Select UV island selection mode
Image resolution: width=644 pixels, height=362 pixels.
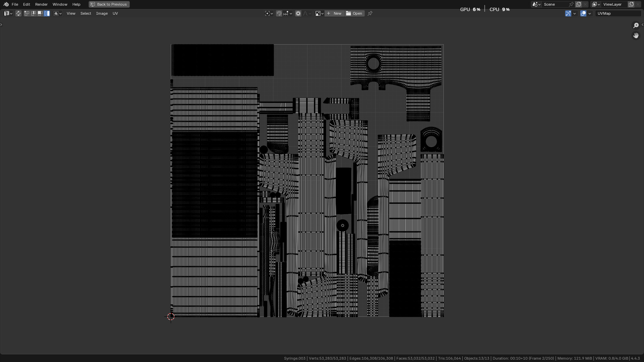point(47,13)
